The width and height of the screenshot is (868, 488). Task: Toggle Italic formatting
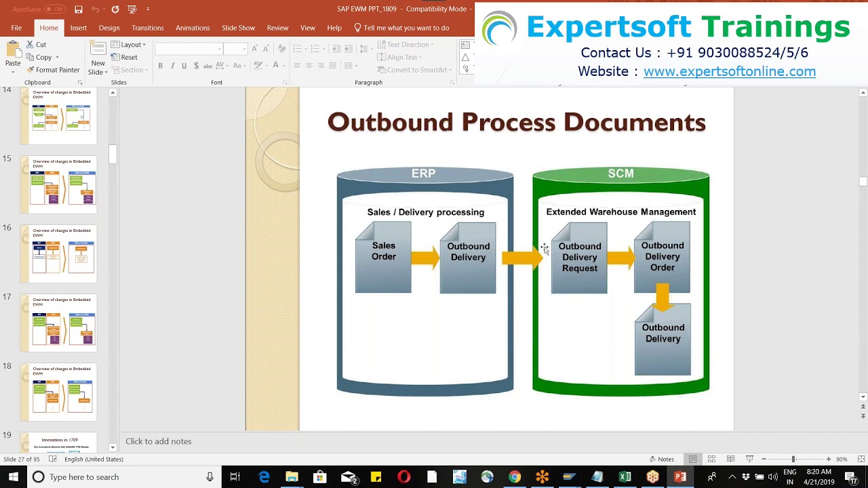click(x=172, y=66)
